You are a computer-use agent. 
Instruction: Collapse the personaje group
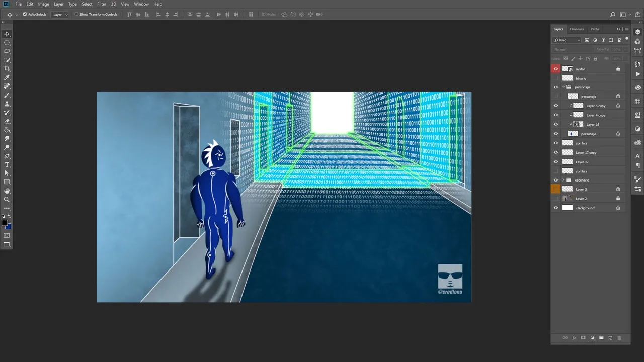click(563, 87)
